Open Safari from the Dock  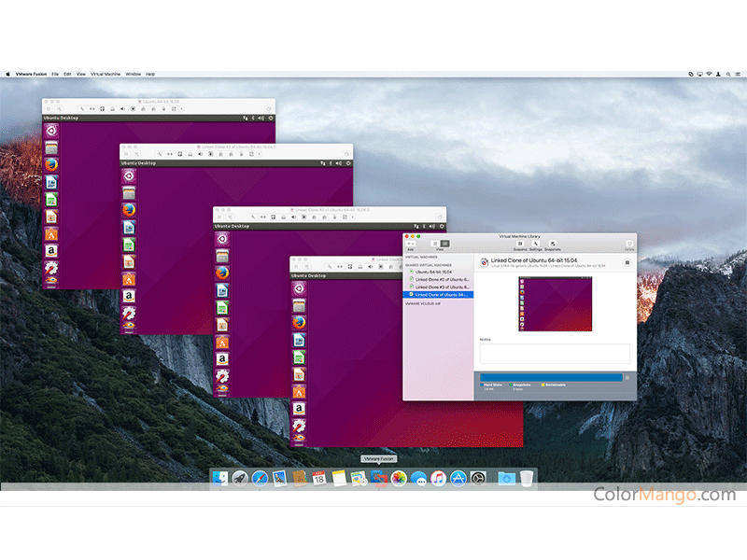pos(260,478)
